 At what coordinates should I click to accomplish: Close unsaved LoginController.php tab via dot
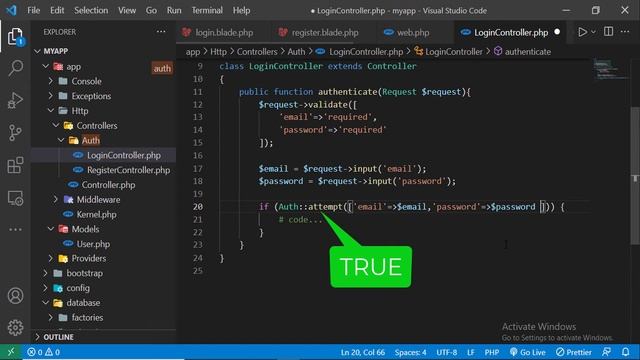pos(557,32)
